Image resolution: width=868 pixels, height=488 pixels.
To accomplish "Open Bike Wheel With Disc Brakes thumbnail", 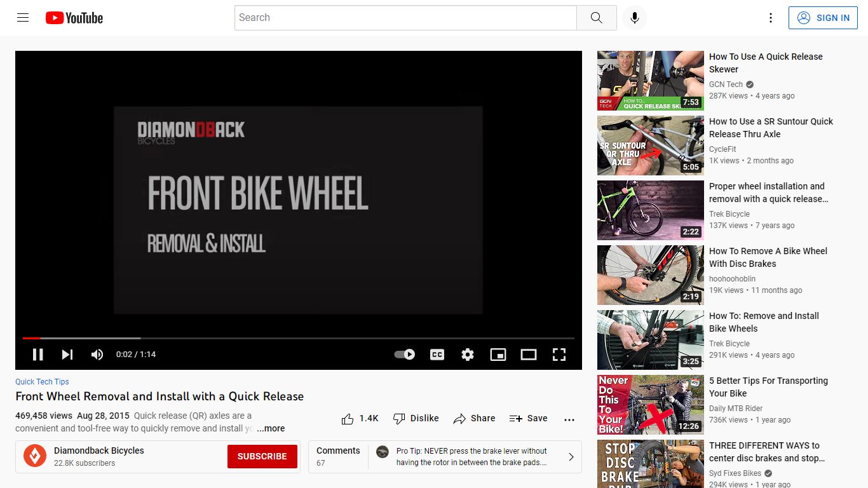I will (651, 275).
